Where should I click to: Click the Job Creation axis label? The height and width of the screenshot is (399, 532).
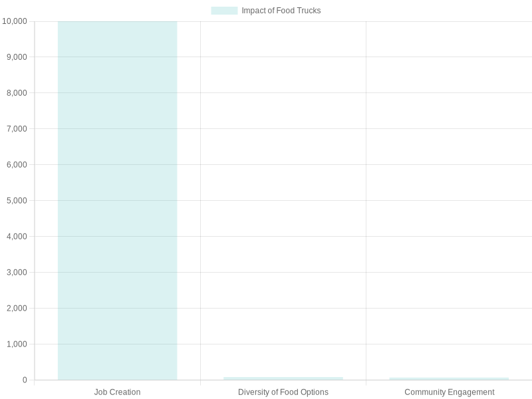coord(117,392)
